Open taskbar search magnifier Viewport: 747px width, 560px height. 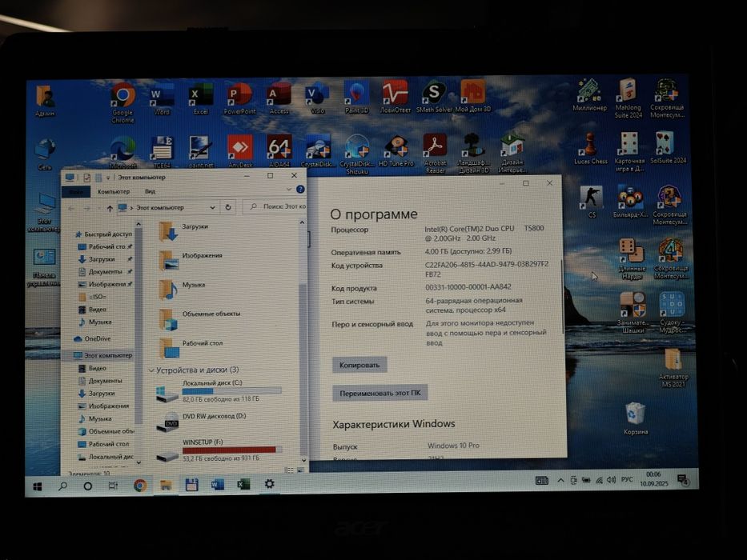62,486
